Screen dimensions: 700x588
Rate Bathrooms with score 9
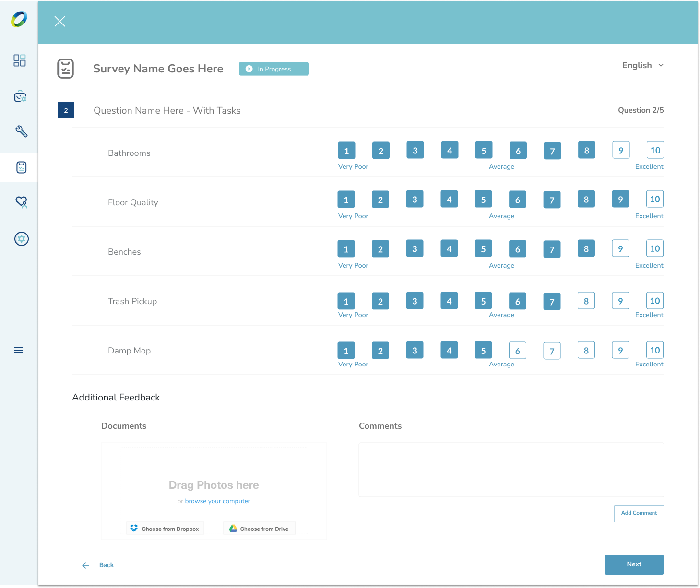(620, 150)
